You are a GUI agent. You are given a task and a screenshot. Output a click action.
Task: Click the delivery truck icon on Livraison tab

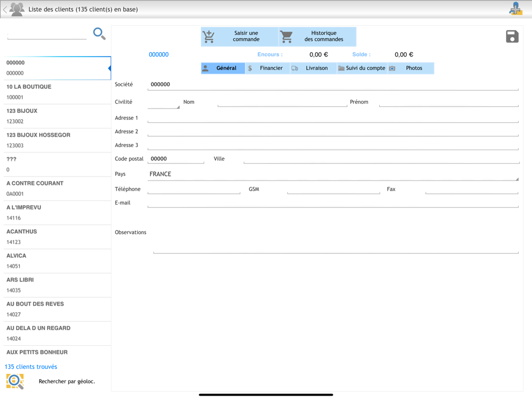point(295,68)
